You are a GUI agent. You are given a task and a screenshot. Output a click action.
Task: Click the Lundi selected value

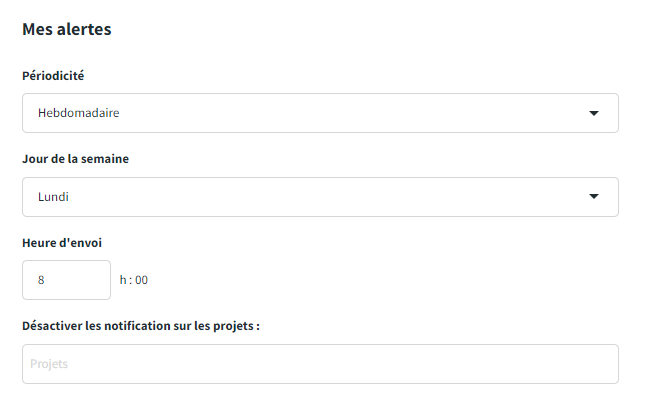[x=53, y=197]
